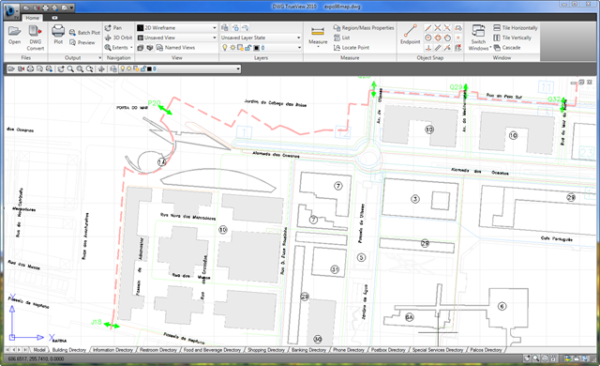Toggle Midpoint object snap
This screenshot has width=600, height=366.
pyautogui.click(x=428, y=28)
